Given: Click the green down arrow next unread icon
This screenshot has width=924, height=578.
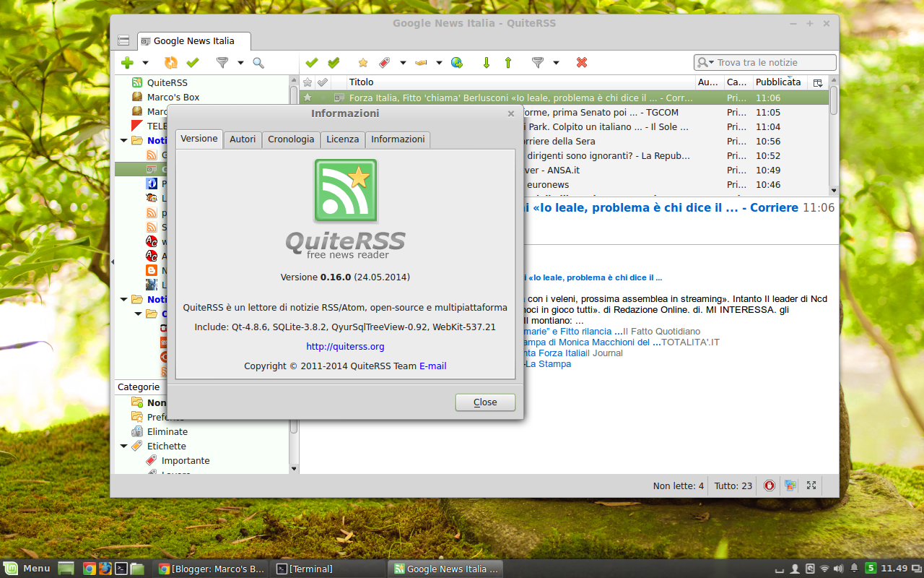Looking at the screenshot, I should coord(487,63).
